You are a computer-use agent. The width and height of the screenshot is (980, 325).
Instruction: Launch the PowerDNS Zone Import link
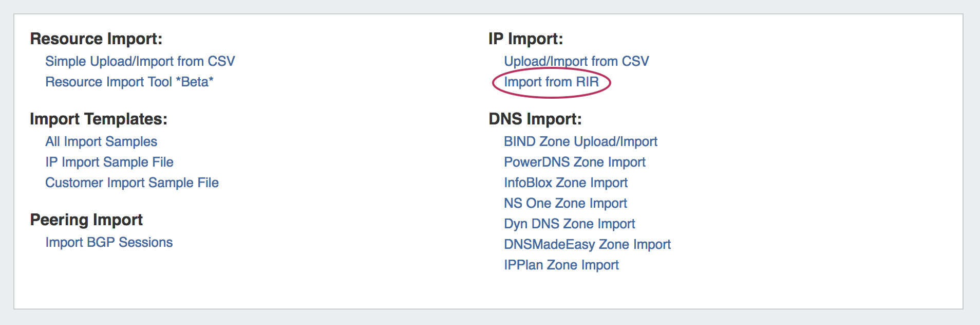pos(574,162)
